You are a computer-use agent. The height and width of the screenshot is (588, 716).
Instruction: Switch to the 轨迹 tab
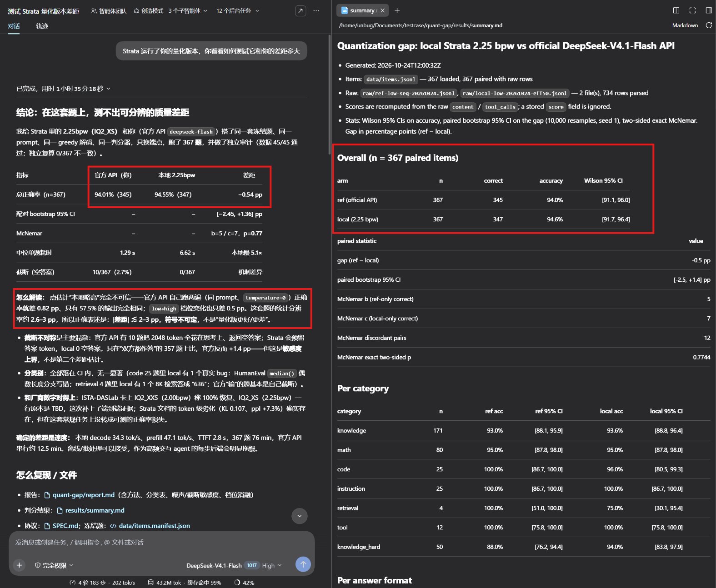pyautogui.click(x=42, y=26)
